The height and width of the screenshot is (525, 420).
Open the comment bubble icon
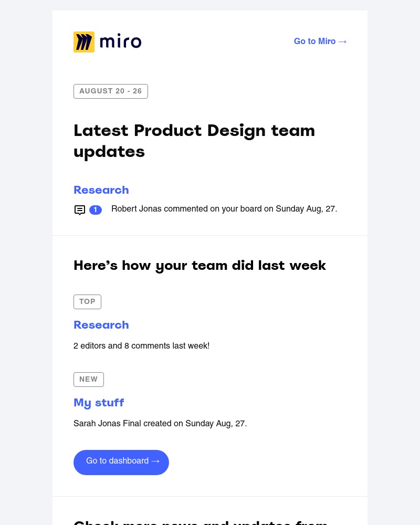[80, 209]
